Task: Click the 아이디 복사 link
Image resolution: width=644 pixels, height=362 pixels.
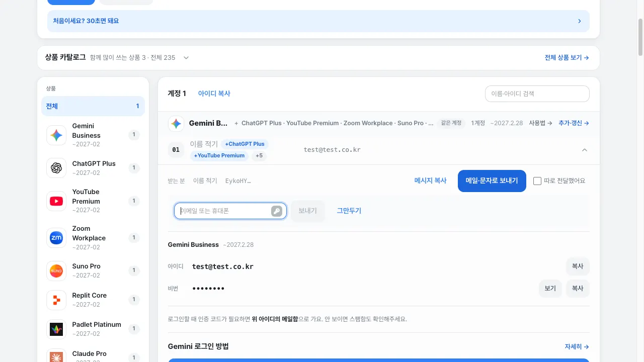Action: [214, 94]
